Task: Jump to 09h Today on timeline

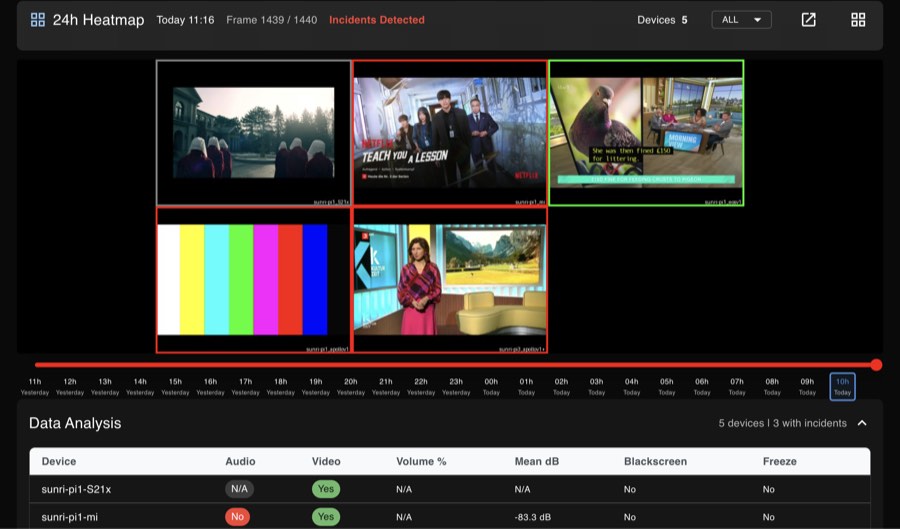Action: 807,387
